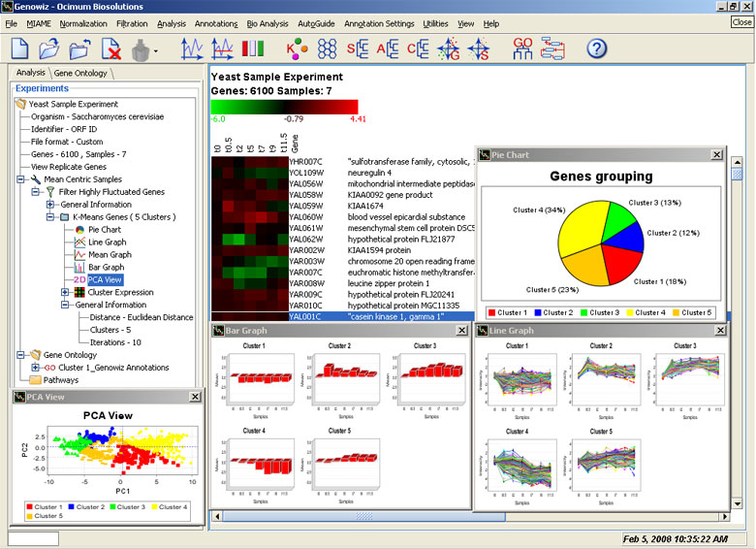Click the horizontal scrollbar left arrow
Viewport: 756px width, 549px height.
point(217,517)
